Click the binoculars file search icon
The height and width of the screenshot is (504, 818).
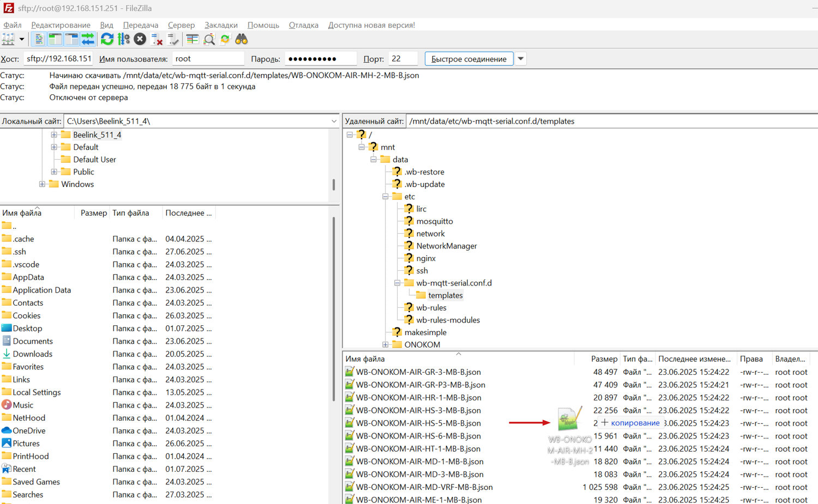[x=242, y=39]
